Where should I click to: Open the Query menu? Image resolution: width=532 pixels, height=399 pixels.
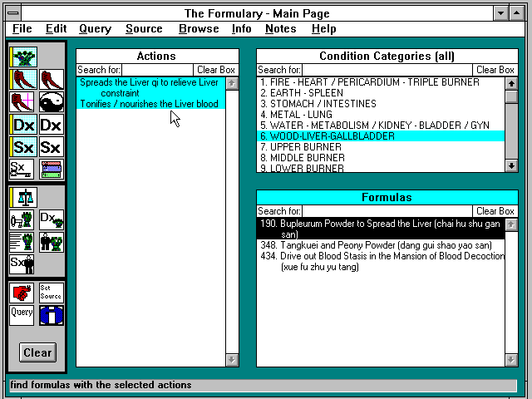95,28
